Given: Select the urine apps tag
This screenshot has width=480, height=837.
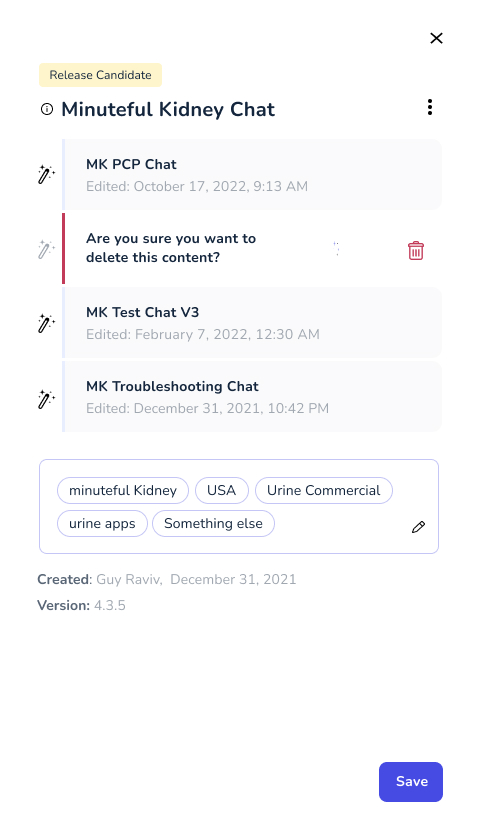Looking at the screenshot, I should point(102,524).
